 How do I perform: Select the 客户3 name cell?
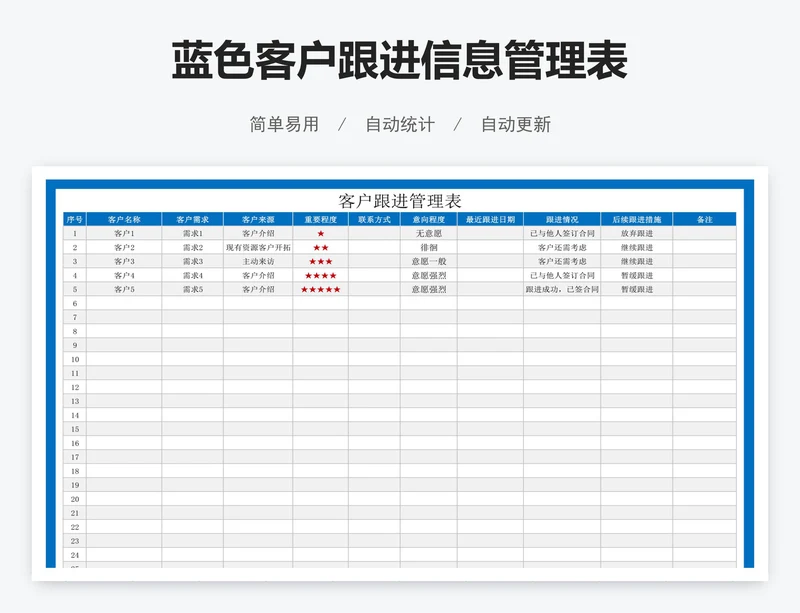click(124, 261)
